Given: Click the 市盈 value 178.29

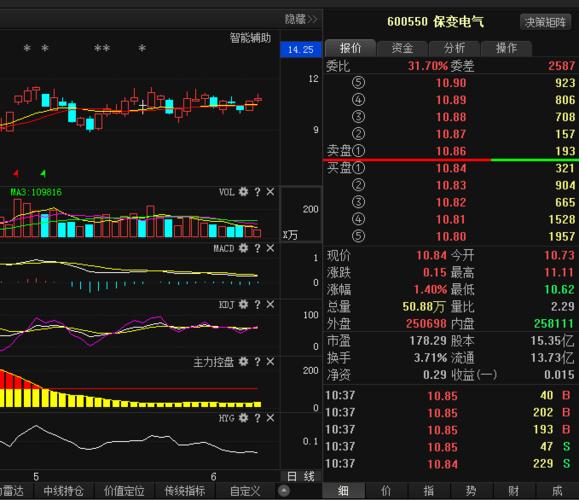Looking at the screenshot, I should coord(428,340).
